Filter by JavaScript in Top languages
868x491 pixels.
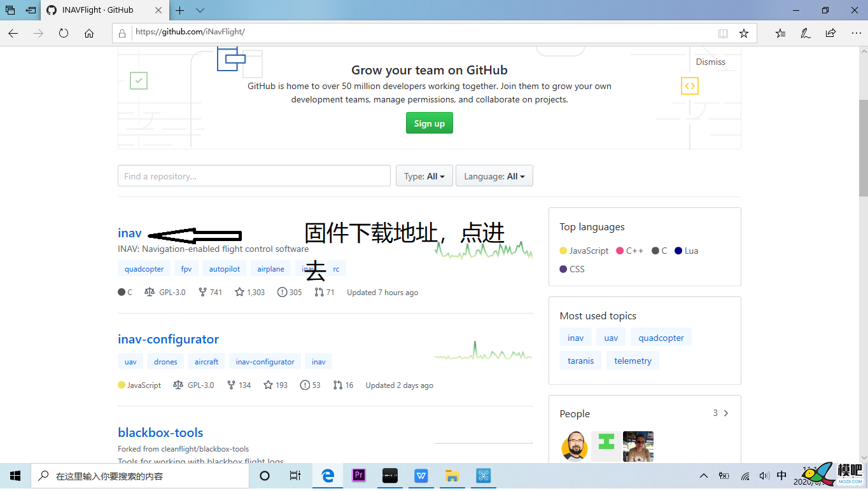[x=584, y=251]
